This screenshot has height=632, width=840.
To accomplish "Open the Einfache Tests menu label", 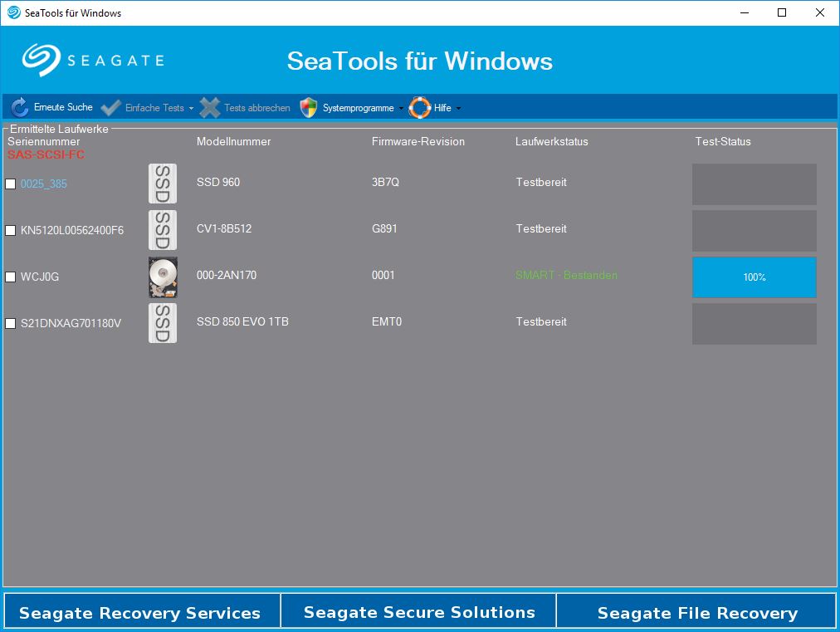I will click(x=154, y=108).
